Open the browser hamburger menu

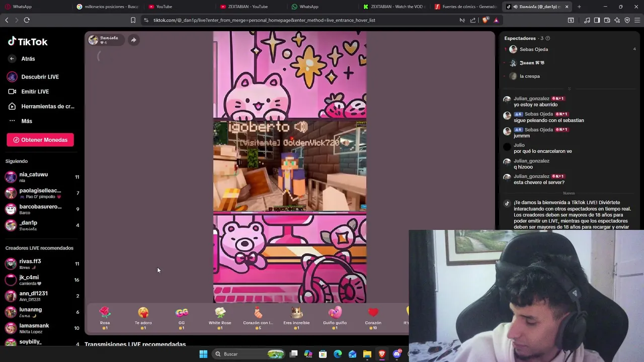637,20
